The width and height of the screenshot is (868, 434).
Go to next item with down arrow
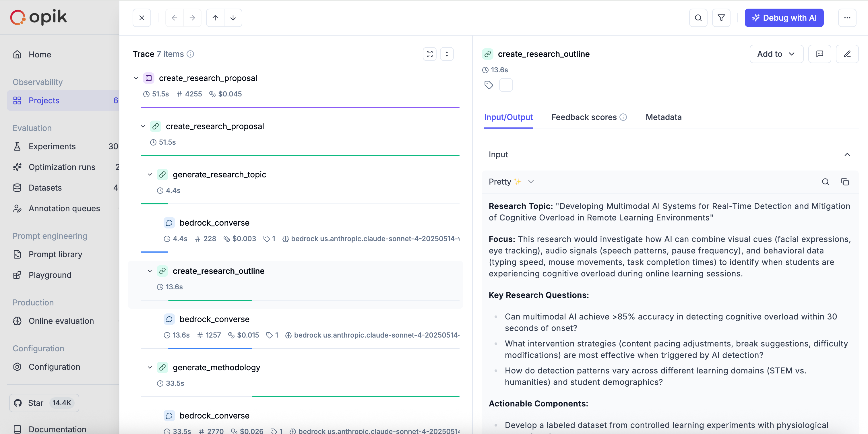coord(233,18)
